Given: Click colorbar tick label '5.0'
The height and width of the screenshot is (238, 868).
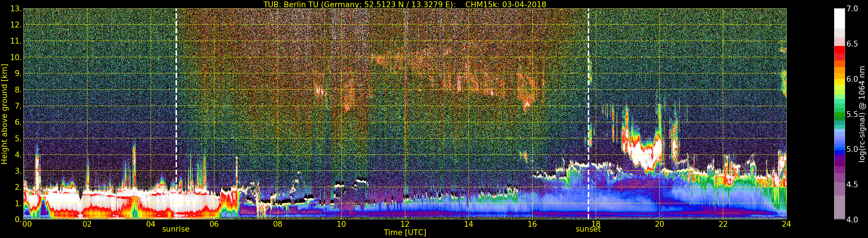Looking at the screenshot, I should [852, 149].
